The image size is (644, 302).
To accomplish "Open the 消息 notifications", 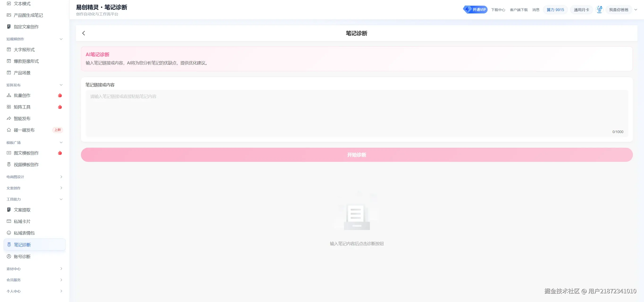I will pyautogui.click(x=536, y=9).
